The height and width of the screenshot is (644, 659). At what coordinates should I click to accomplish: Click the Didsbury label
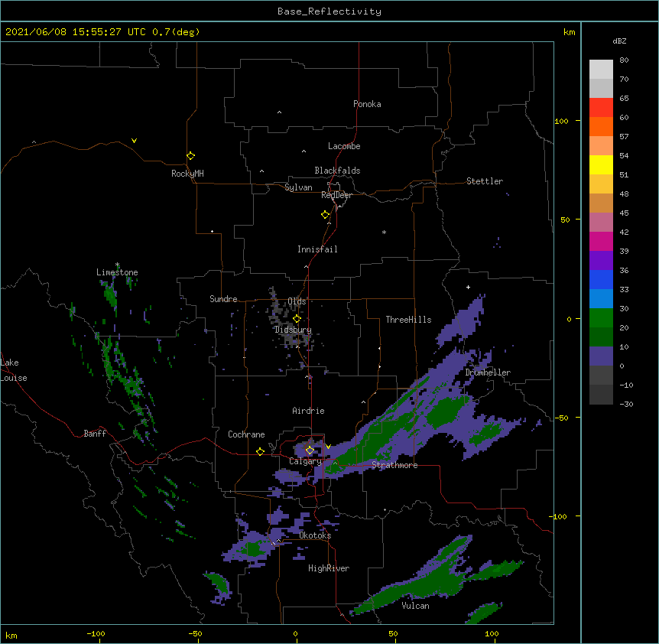click(293, 330)
